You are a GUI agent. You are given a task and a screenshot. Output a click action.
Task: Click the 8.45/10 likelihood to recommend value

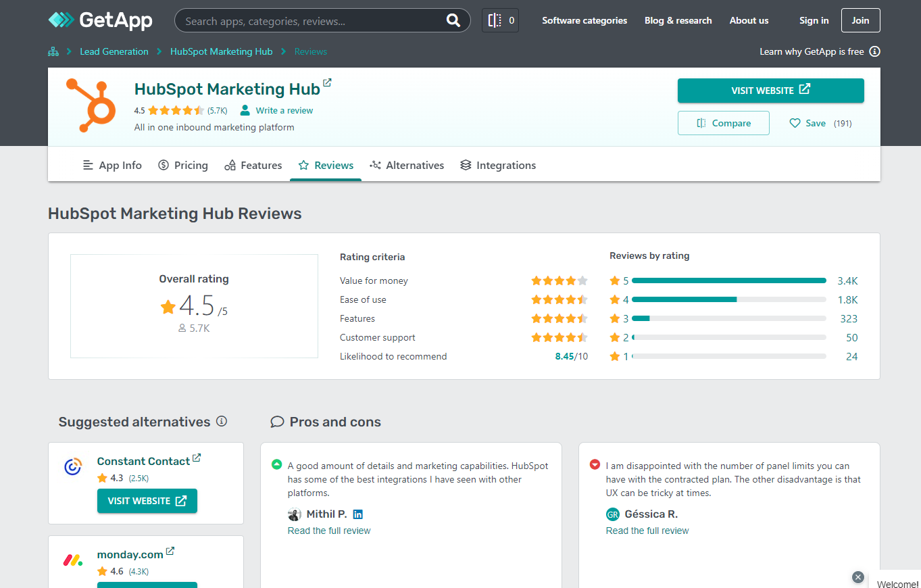pyautogui.click(x=571, y=356)
